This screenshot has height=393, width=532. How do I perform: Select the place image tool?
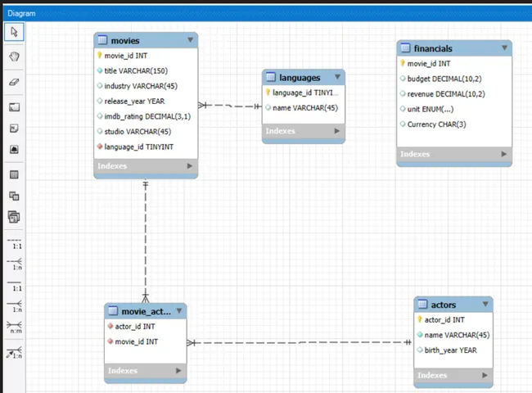(14, 149)
